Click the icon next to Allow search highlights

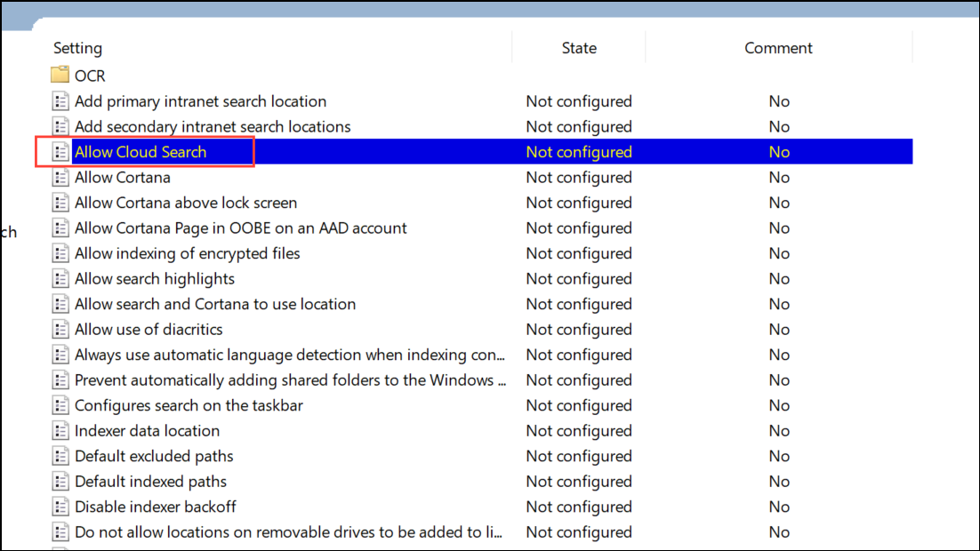(x=60, y=279)
